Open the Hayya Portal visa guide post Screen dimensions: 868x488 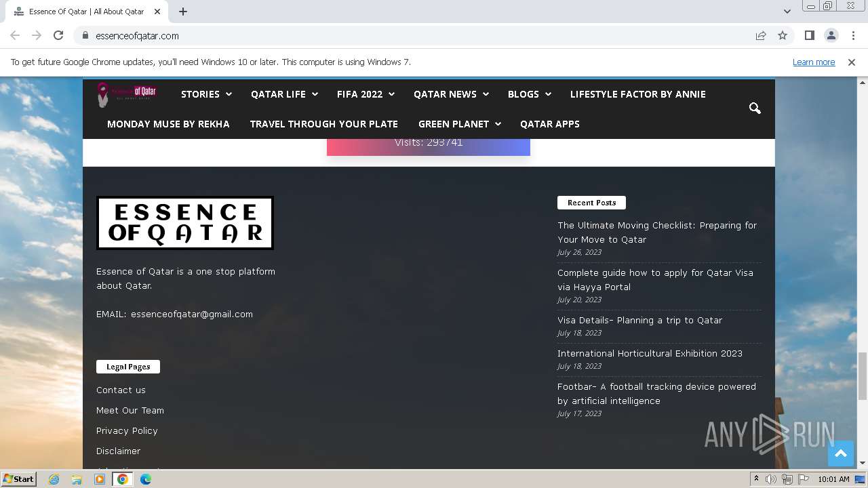click(x=655, y=279)
